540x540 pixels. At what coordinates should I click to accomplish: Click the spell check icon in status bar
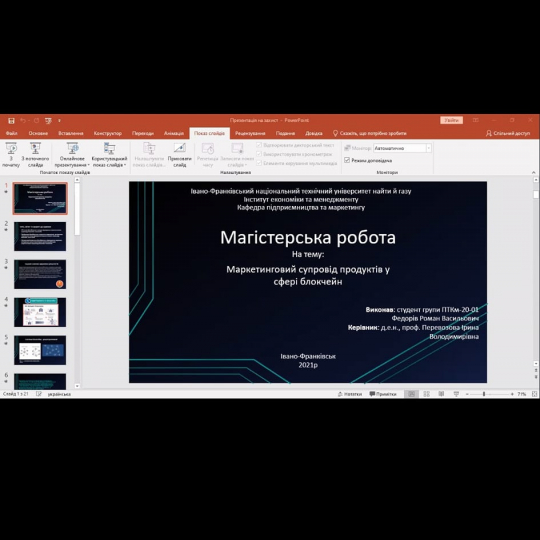coord(39,394)
